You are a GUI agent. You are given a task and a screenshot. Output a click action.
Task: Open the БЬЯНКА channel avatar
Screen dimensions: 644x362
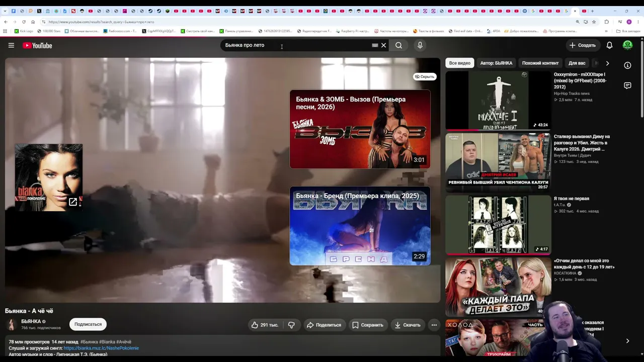coord(11,324)
